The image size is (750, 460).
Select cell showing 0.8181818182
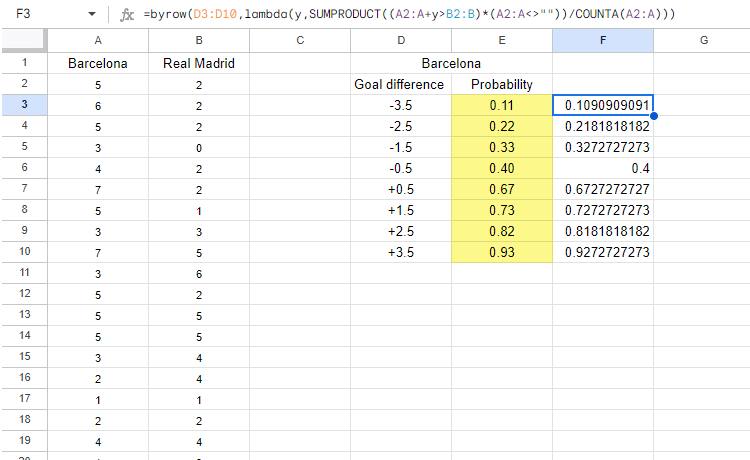click(x=603, y=231)
